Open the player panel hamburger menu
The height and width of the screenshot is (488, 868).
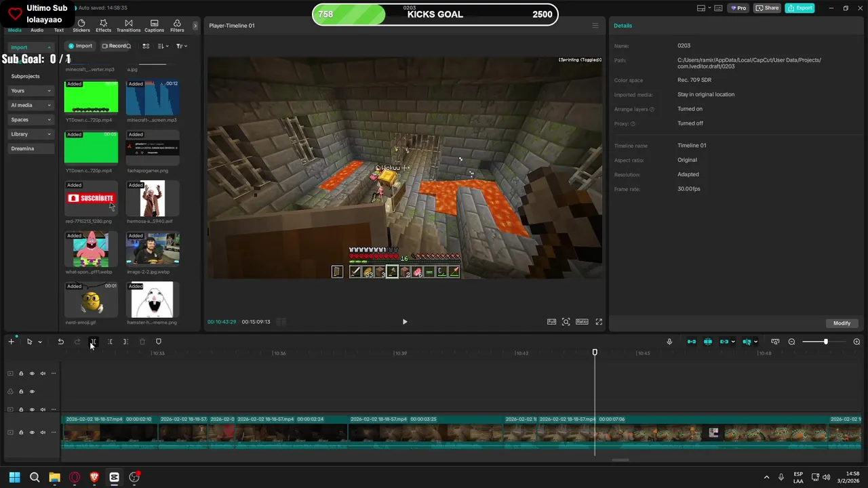(x=595, y=26)
